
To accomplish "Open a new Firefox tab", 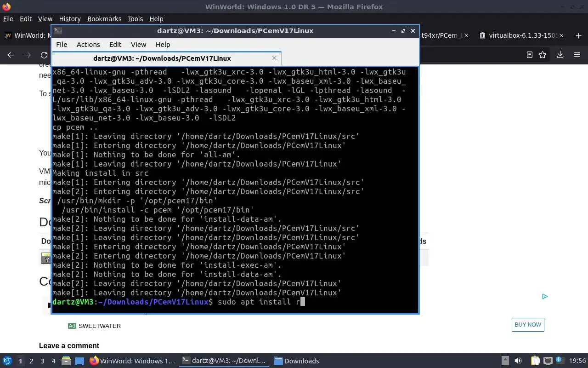I will (578, 35).
